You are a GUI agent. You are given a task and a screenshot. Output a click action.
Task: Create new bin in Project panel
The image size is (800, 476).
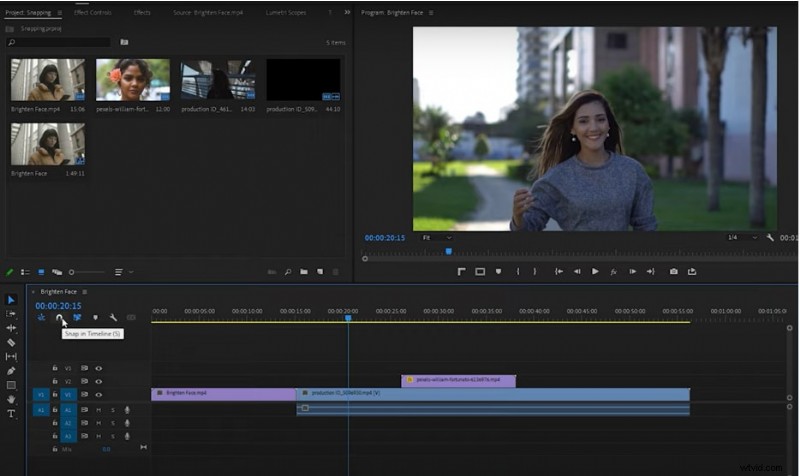point(304,272)
